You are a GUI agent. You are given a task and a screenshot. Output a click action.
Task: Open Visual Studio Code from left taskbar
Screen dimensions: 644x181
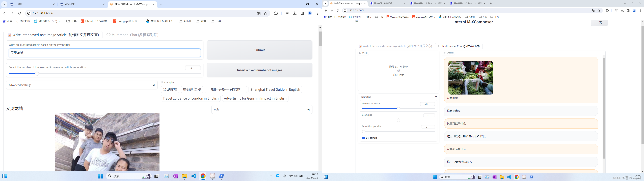pos(194,176)
